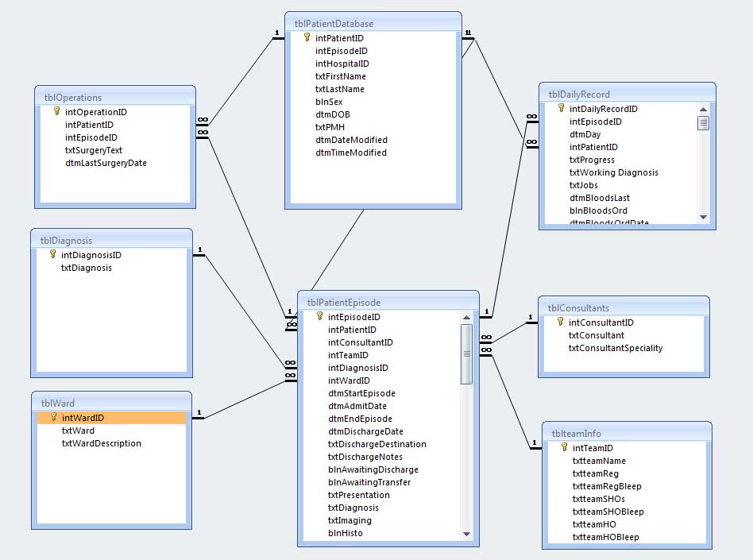753x560 pixels.
Task: Select txtDiagnosis field in tblDiagnosis
Action: click(87, 268)
